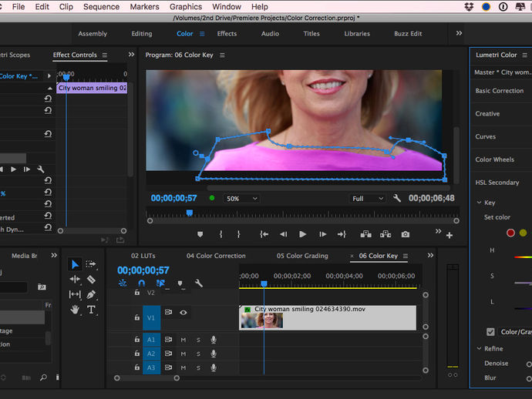
Task: Show more workspaces chevron
Action: [x=459, y=33]
